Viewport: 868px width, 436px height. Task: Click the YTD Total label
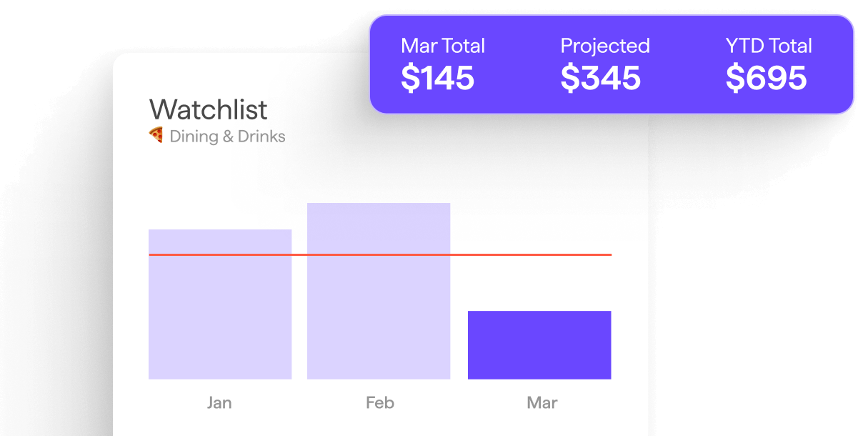pyautogui.click(x=769, y=46)
